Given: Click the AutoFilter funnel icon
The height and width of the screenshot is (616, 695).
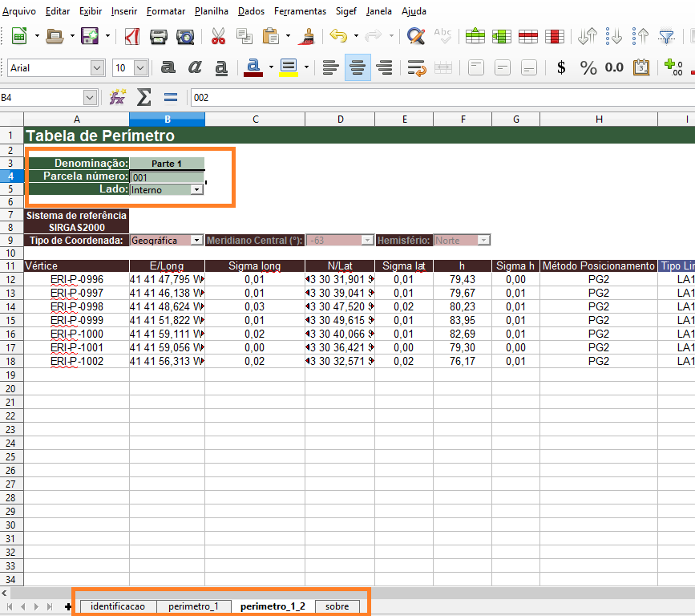Looking at the screenshot, I should pyautogui.click(x=666, y=36).
